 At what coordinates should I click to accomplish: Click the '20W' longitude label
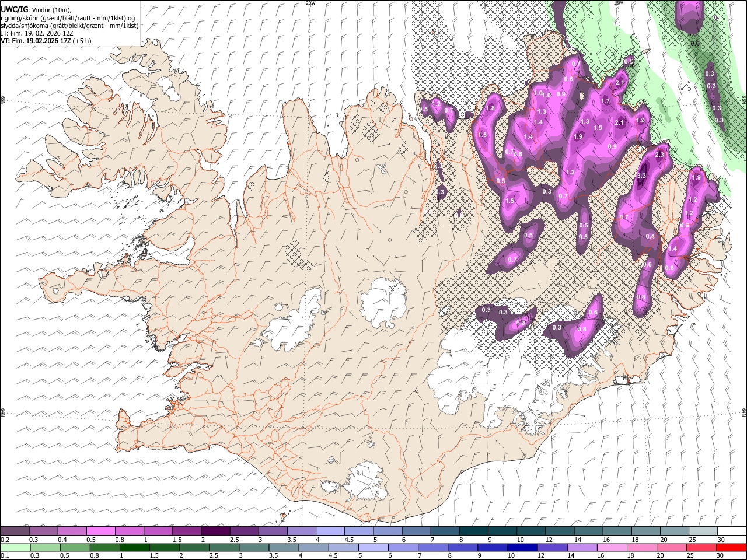point(310,3)
